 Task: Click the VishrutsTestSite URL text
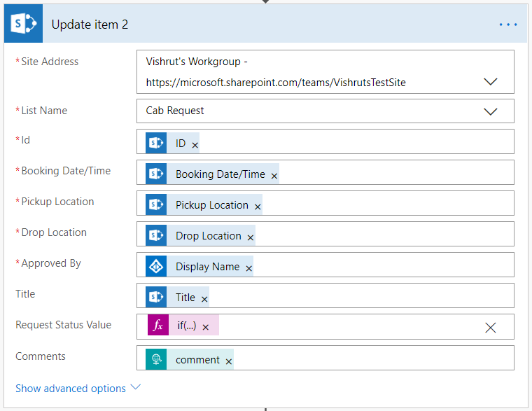pos(276,83)
